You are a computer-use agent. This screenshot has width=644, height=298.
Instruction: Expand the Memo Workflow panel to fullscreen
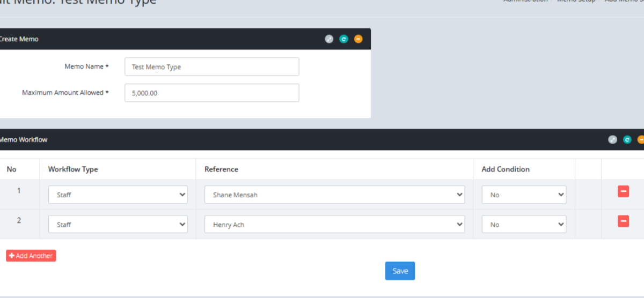point(612,140)
